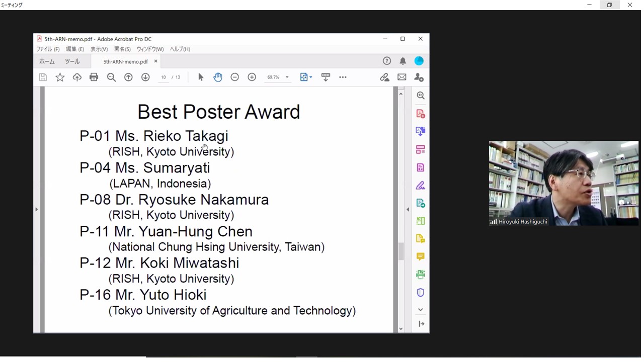Collapse the right tools pane arrow

(x=421, y=324)
